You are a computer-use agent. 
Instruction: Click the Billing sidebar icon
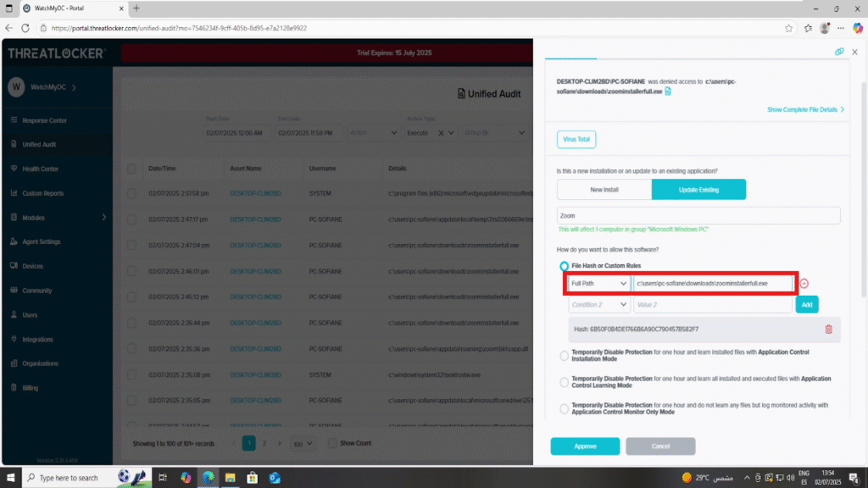(14, 387)
